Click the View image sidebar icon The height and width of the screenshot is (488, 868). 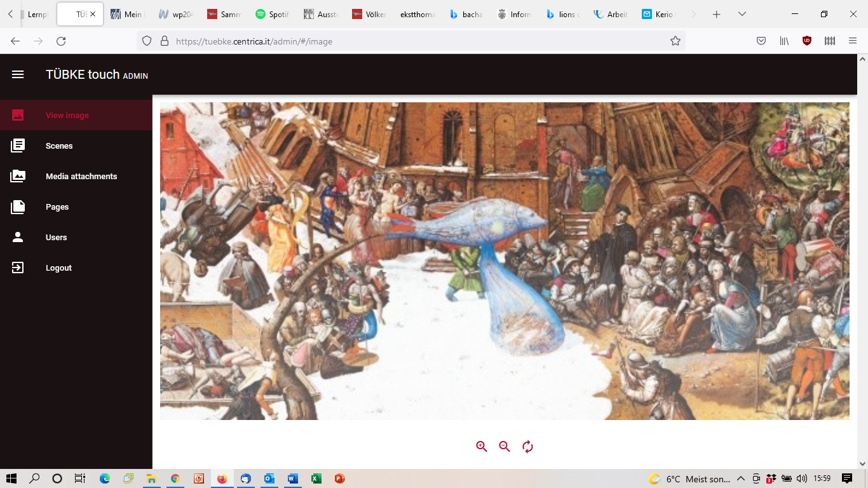[18, 115]
